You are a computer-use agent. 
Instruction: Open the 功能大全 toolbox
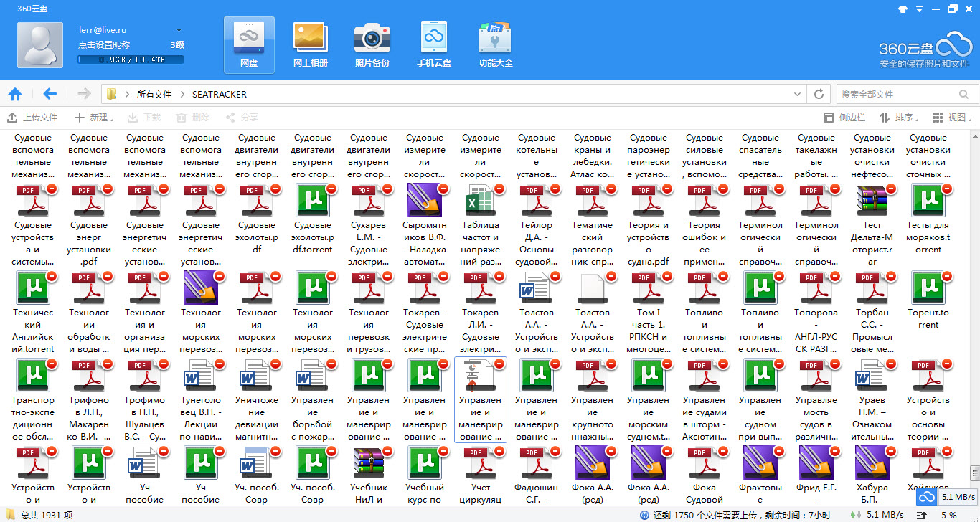tap(496, 44)
